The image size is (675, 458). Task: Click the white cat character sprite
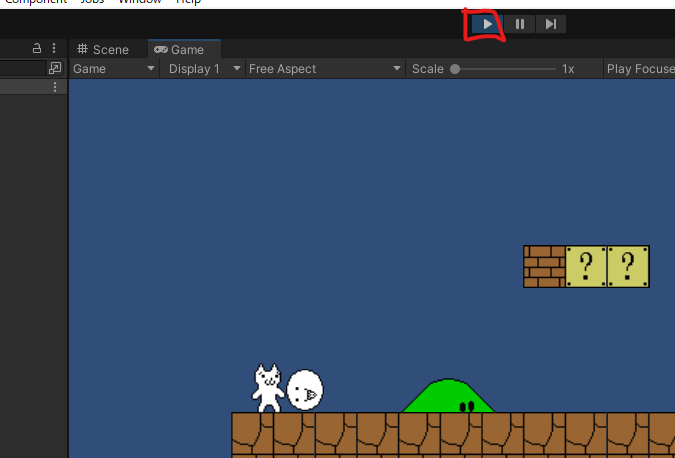click(268, 388)
